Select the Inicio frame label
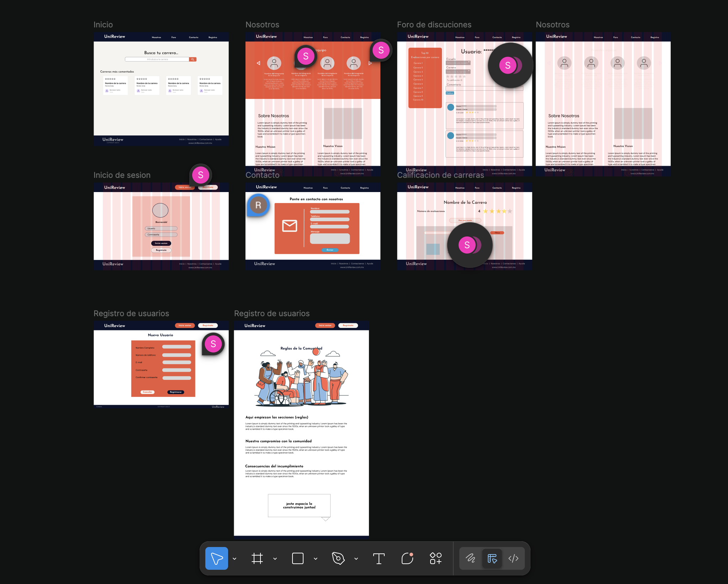Viewport: 728px width, 584px height. coord(103,25)
